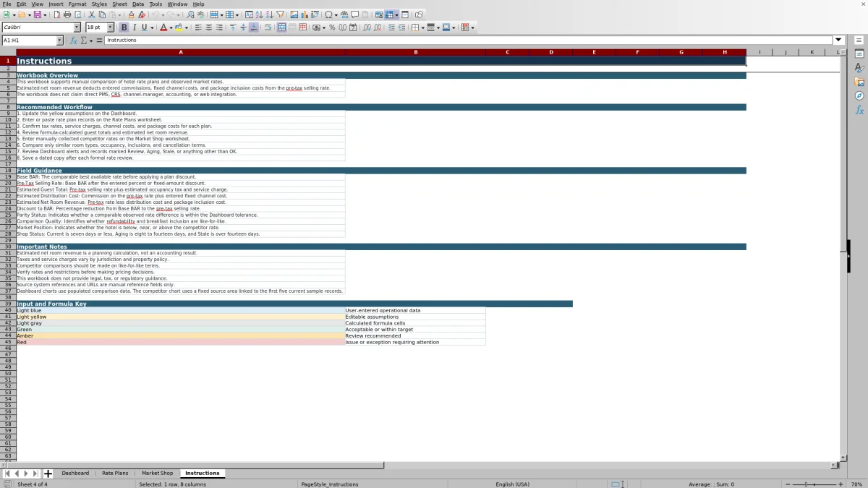Click the zoom out minus button
868x488 pixels.
pos(787,484)
